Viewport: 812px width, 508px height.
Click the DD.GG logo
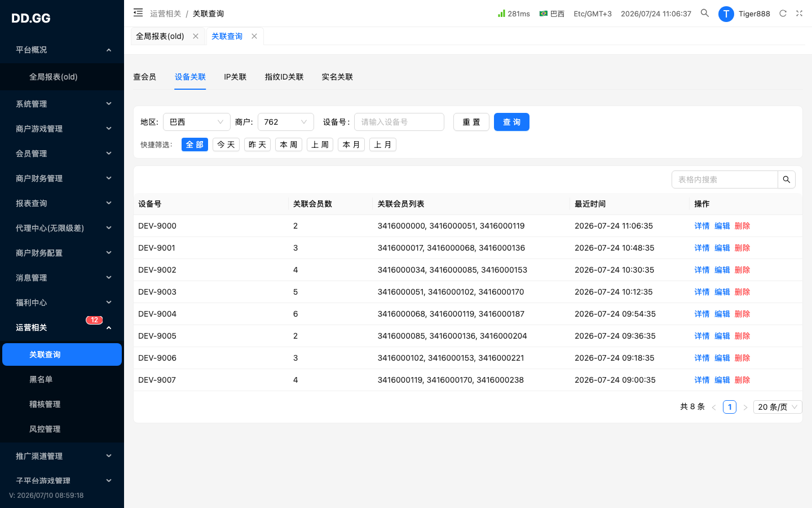coord(31,18)
